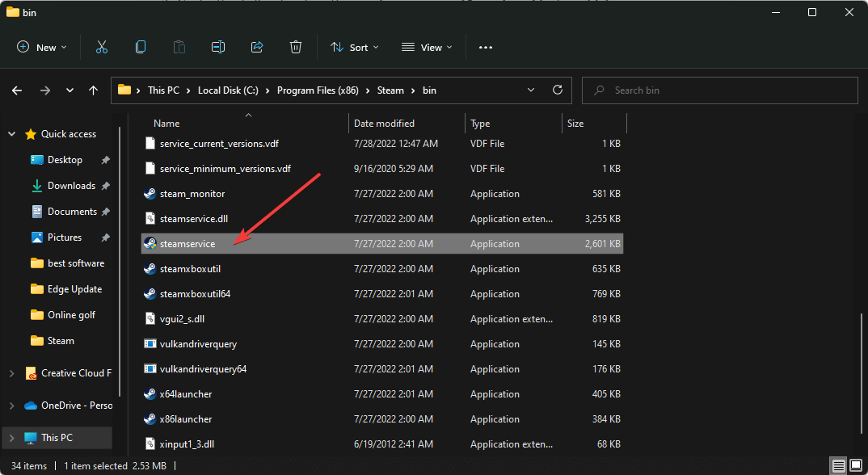The image size is (868, 475).
Task: Go up one folder level
Action: (x=93, y=90)
